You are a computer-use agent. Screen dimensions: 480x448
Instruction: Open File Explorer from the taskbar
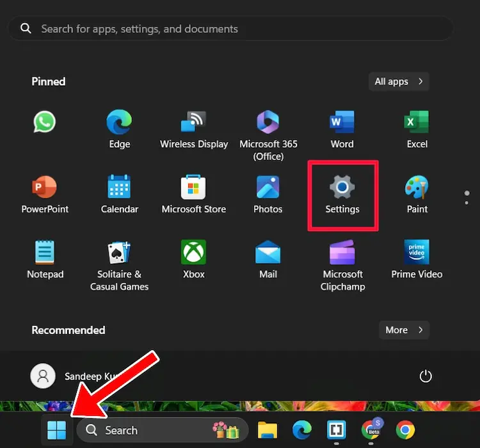coord(267,430)
